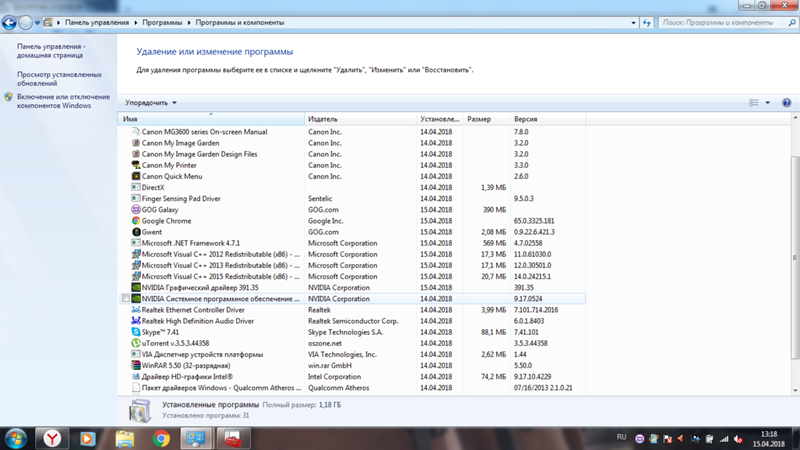Open Включение или отключение компонентов Windows
Image resolution: width=800 pixels, height=450 pixels.
point(63,101)
